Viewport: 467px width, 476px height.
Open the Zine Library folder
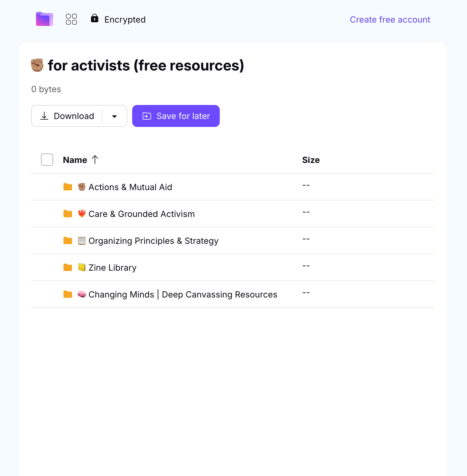[x=112, y=268]
